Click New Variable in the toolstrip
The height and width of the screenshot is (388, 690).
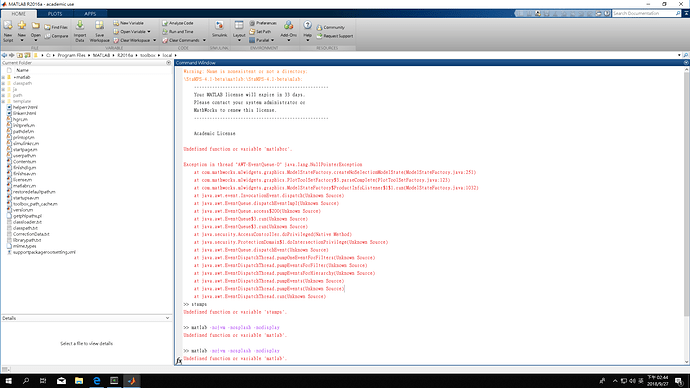pyautogui.click(x=128, y=23)
